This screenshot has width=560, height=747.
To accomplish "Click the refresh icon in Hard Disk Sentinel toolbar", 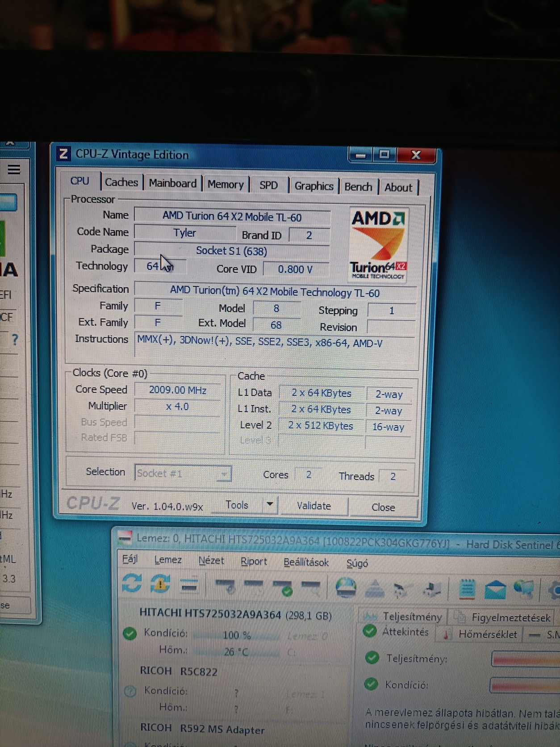I will 132,583.
